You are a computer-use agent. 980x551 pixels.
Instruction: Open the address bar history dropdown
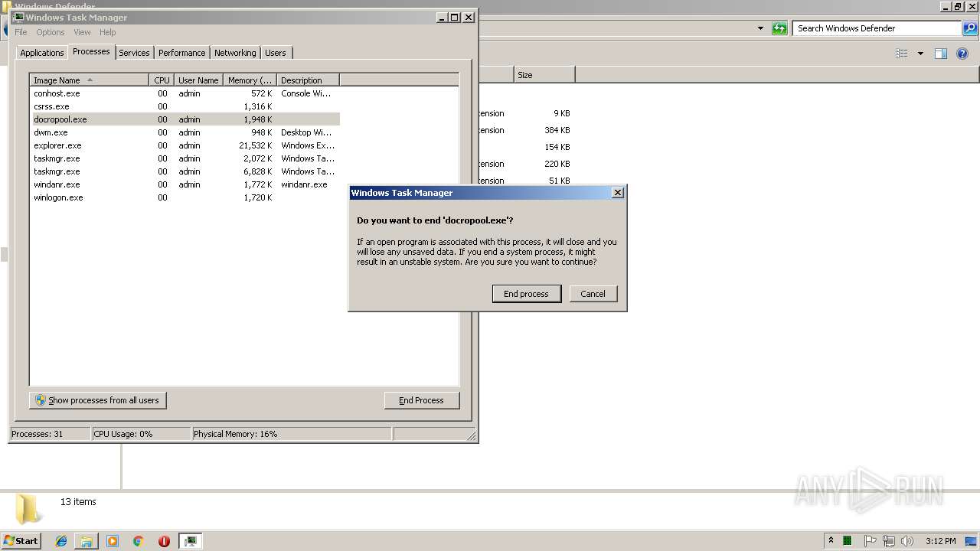760,28
